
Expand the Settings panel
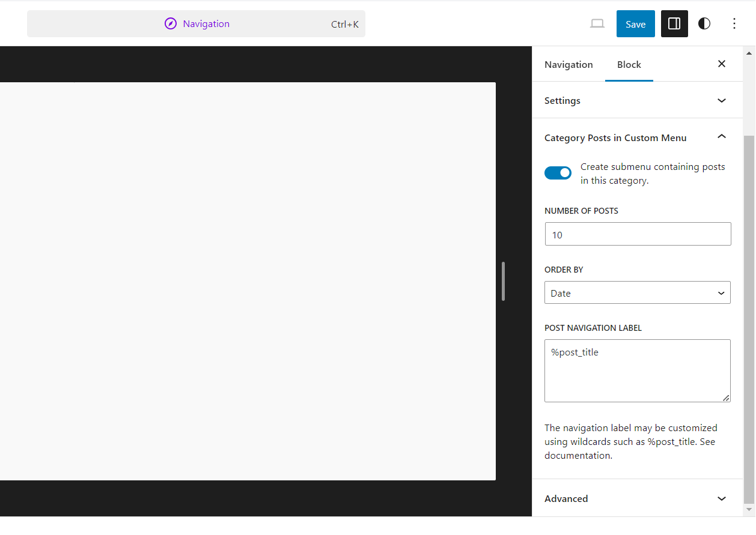(x=638, y=100)
